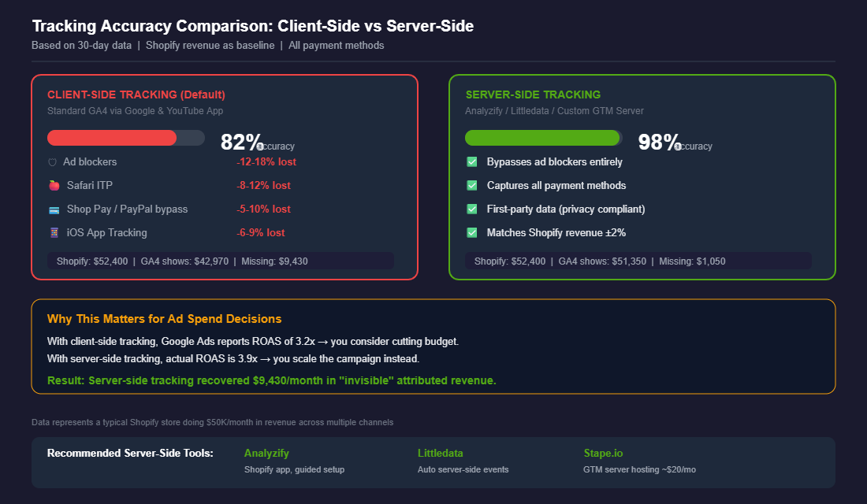The width and height of the screenshot is (867, 504).
Task: Click the green progress bar icon region
Action: [x=542, y=137]
